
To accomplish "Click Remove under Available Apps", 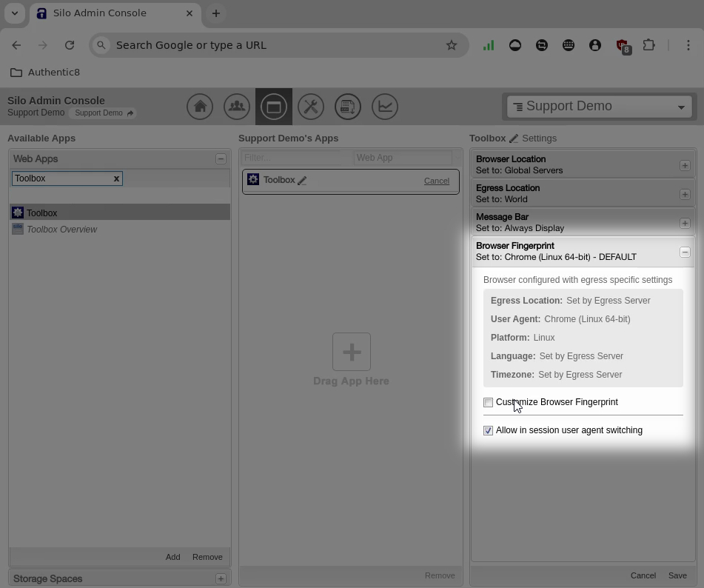I will [x=207, y=557].
